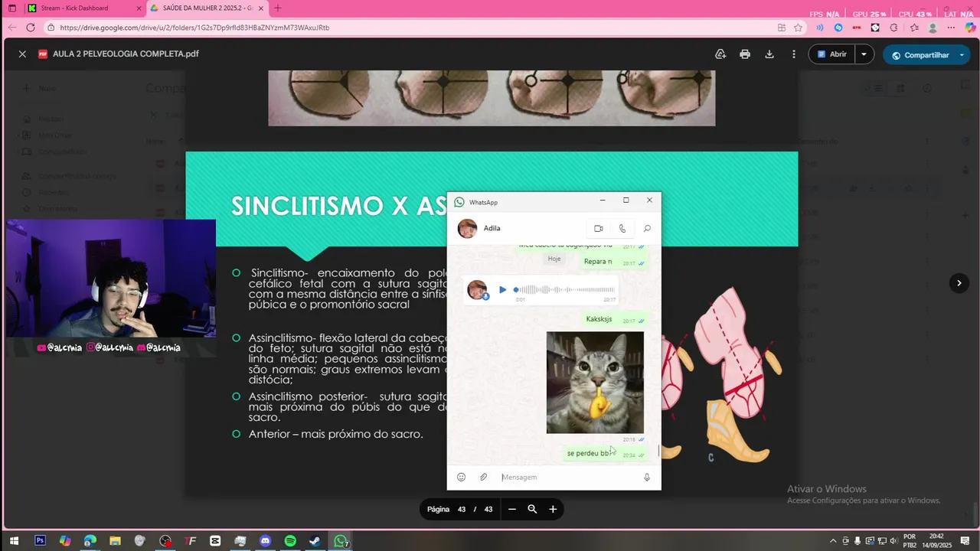This screenshot has width=980, height=551.
Task: Click the Shazam extension icon
Action: pyautogui.click(x=838, y=27)
